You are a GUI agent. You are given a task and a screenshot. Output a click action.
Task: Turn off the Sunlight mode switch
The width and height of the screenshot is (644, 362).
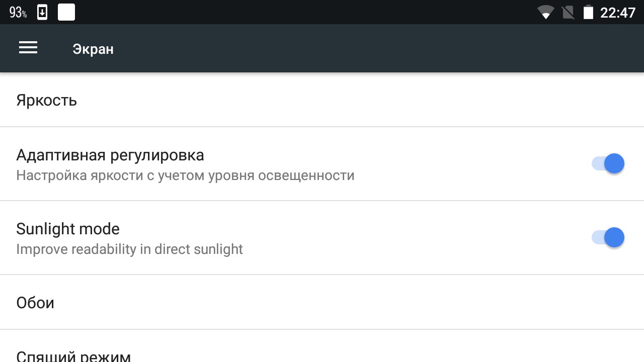pyautogui.click(x=608, y=238)
